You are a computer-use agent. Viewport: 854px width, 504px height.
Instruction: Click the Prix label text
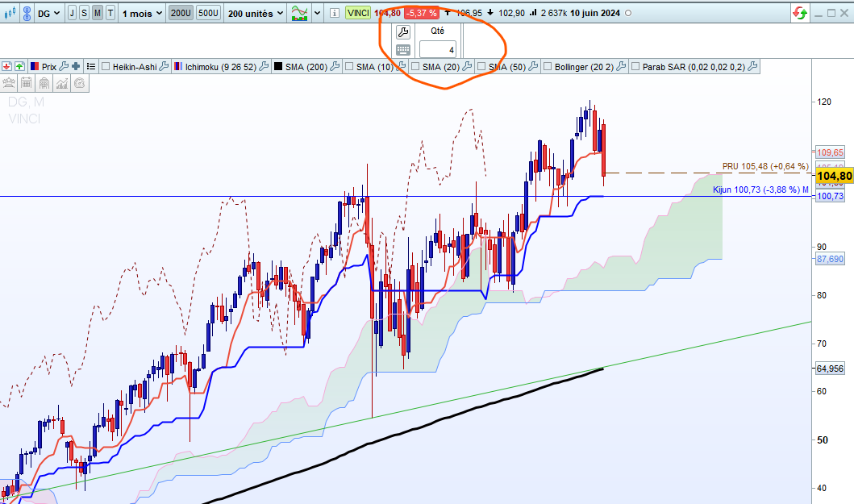(x=49, y=66)
